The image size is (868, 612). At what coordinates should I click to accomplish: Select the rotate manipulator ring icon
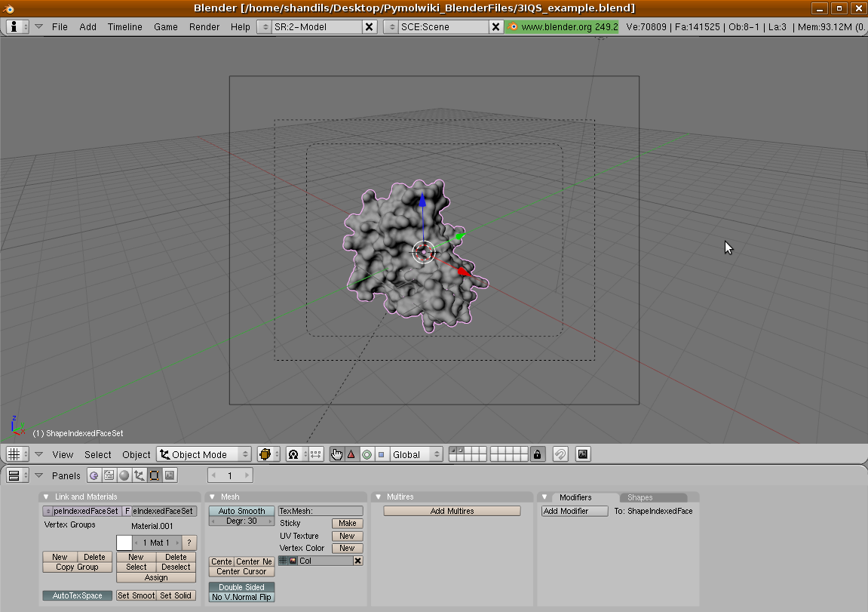tap(367, 454)
